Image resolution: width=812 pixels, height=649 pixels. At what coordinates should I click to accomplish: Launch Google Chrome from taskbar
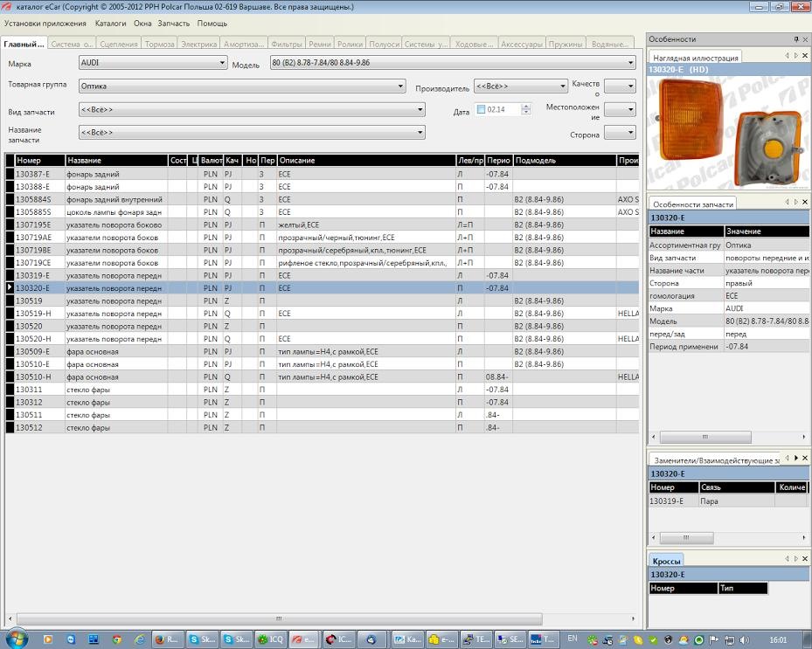117,639
